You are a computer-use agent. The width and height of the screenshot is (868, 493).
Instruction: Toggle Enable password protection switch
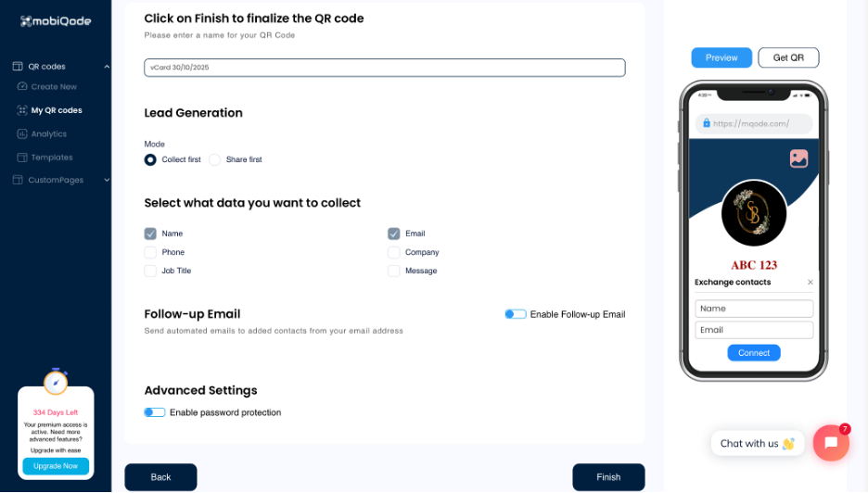[155, 412]
